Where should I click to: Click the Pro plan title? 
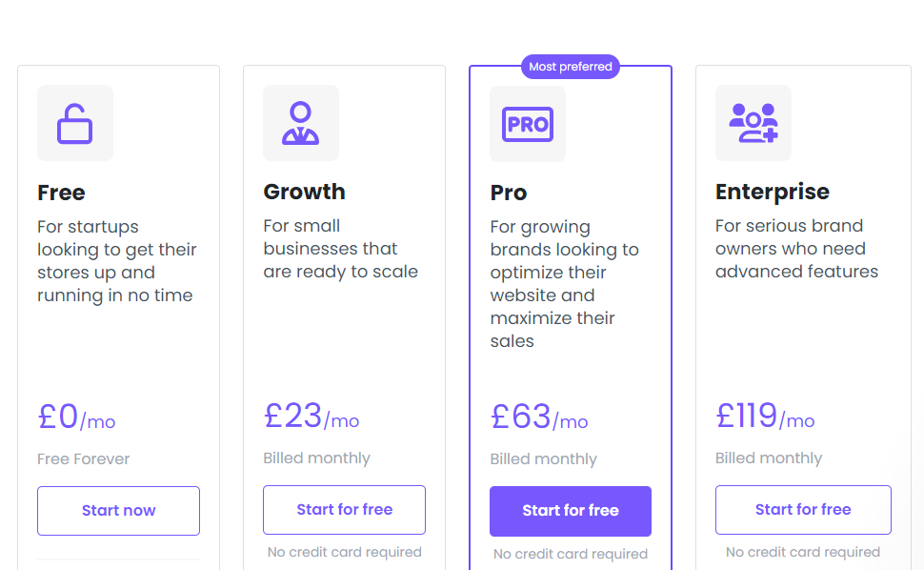click(x=509, y=193)
